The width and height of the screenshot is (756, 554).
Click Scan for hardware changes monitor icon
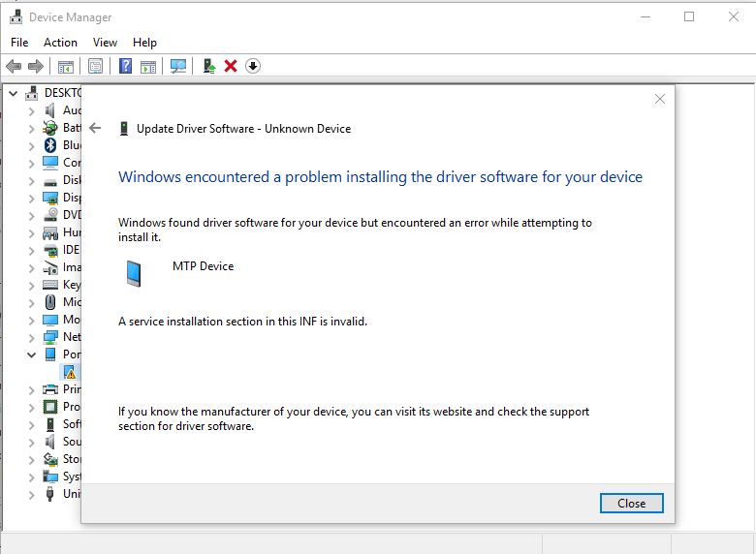[178, 66]
